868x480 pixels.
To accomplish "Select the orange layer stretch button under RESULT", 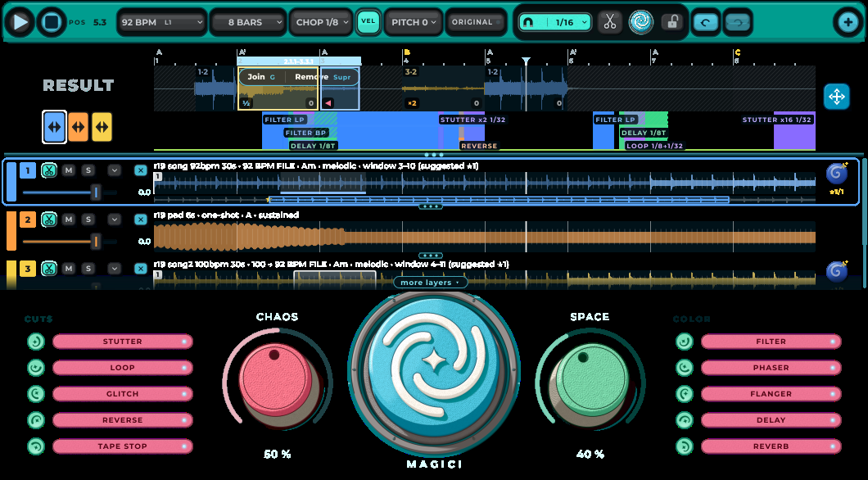I will 78,127.
